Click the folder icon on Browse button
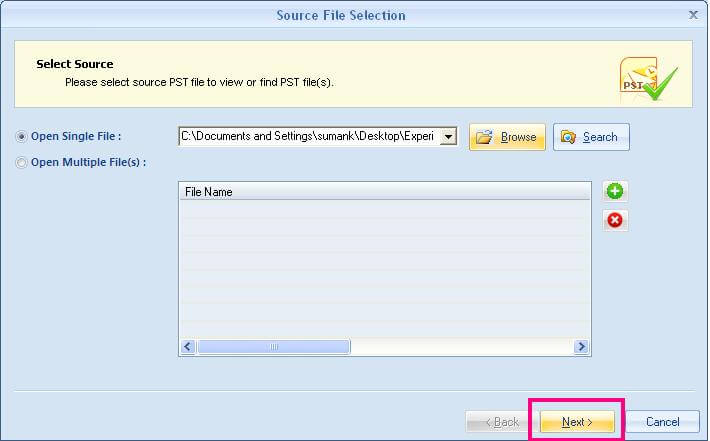The height and width of the screenshot is (441, 710). coord(484,137)
